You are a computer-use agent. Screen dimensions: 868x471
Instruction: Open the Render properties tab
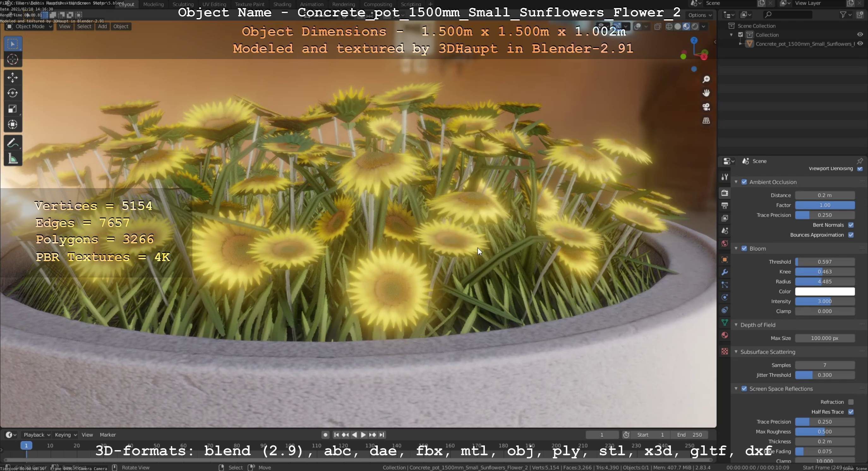point(725,193)
